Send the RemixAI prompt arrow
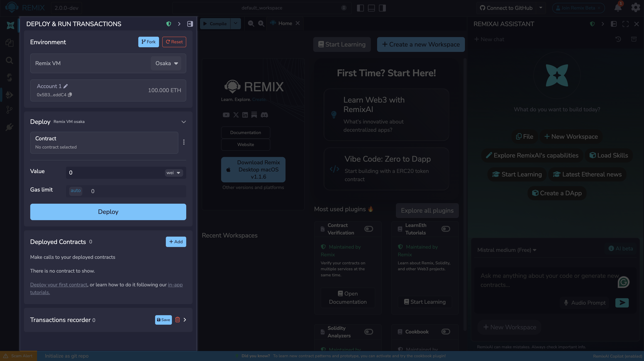Viewport: 644px width, 361px height. 622,302
